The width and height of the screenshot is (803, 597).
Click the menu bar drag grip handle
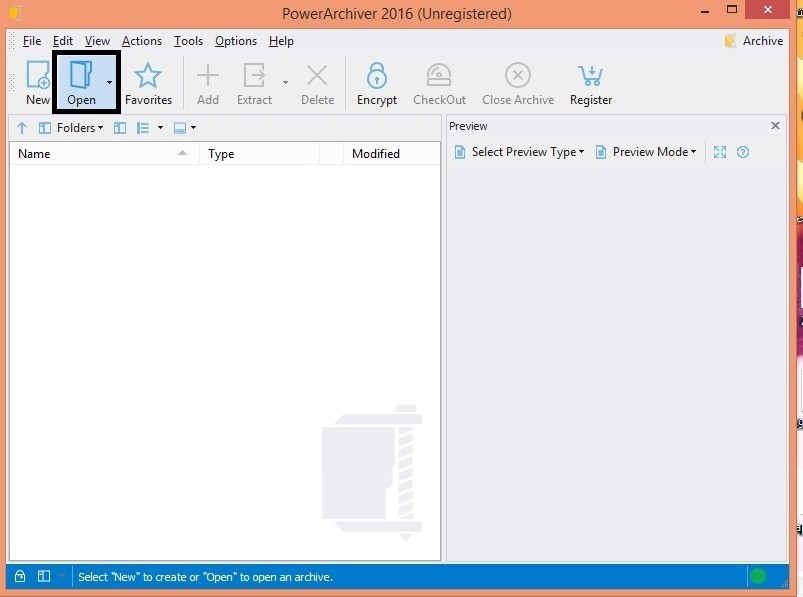12,40
